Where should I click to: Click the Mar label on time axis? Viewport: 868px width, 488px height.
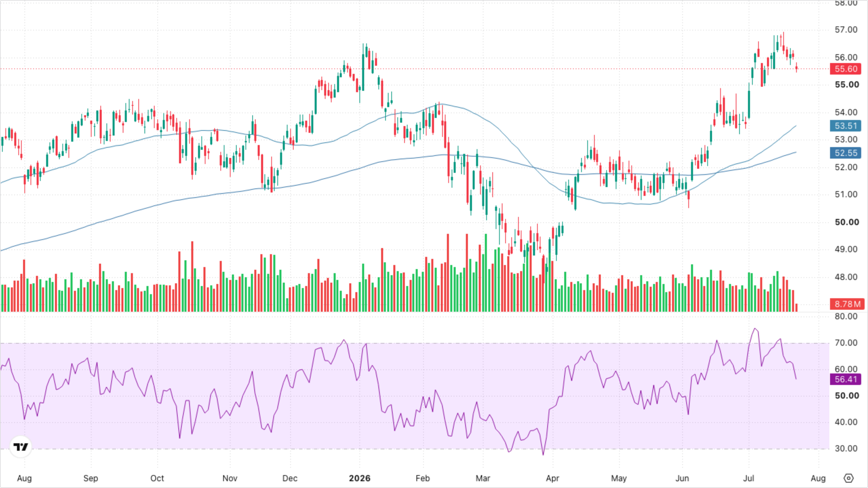[x=483, y=478]
